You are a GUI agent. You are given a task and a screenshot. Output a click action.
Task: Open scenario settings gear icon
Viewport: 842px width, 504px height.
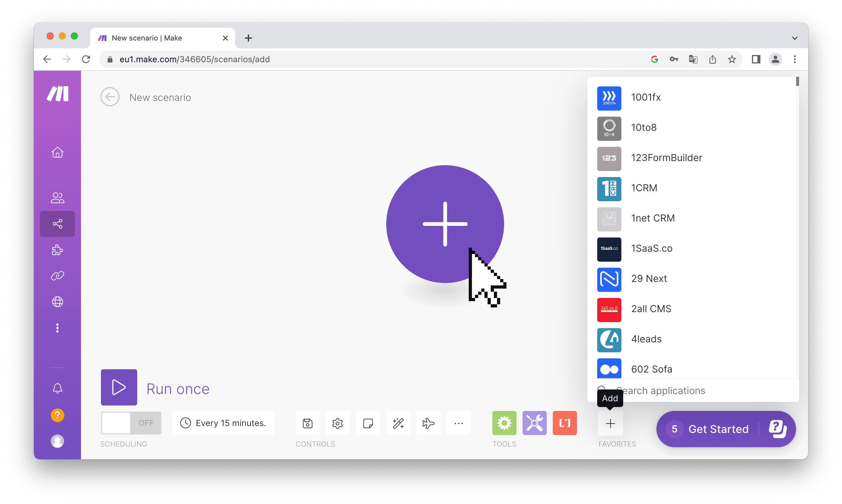click(x=338, y=423)
